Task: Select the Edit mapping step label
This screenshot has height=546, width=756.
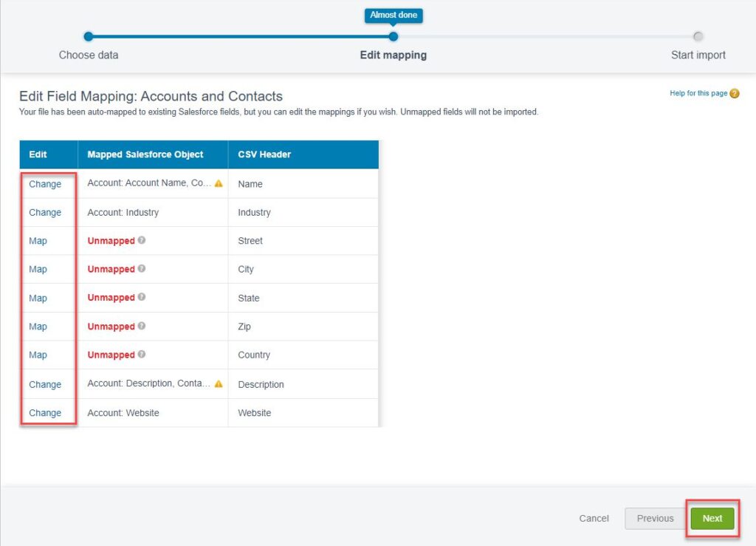Action: click(x=393, y=55)
